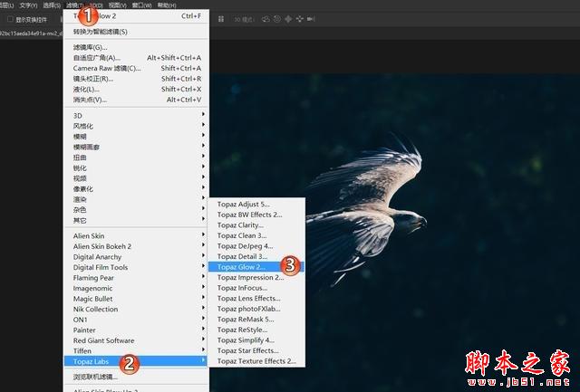This screenshot has width=580, height=392.
Task: Launch Topaz photoFXlab...
Action: pyautogui.click(x=256, y=309)
